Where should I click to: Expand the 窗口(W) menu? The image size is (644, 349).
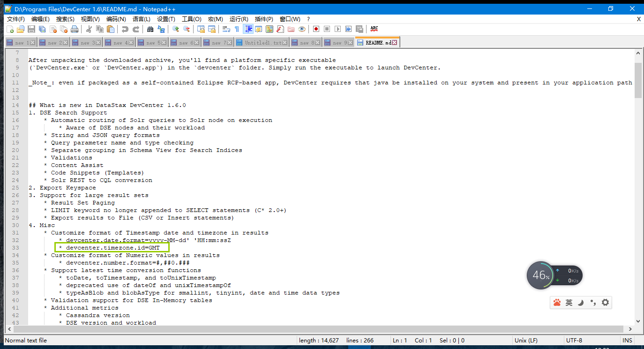[x=290, y=19]
